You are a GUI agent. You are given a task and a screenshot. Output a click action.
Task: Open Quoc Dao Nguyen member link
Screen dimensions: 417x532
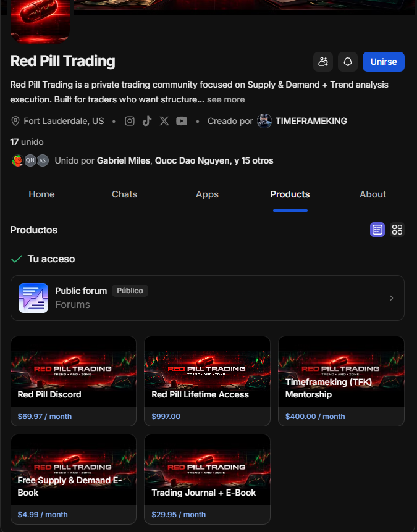coord(193,160)
